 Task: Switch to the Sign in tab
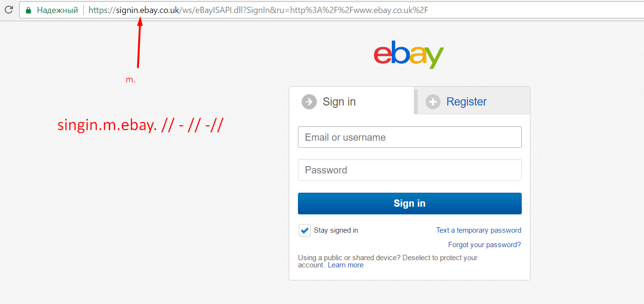click(x=352, y=101)
